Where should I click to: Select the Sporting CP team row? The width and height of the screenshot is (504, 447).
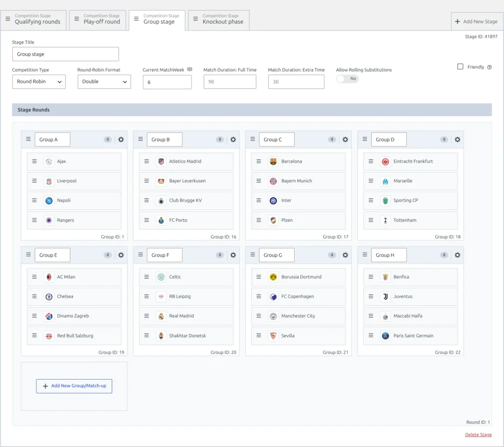coord(411,200)
